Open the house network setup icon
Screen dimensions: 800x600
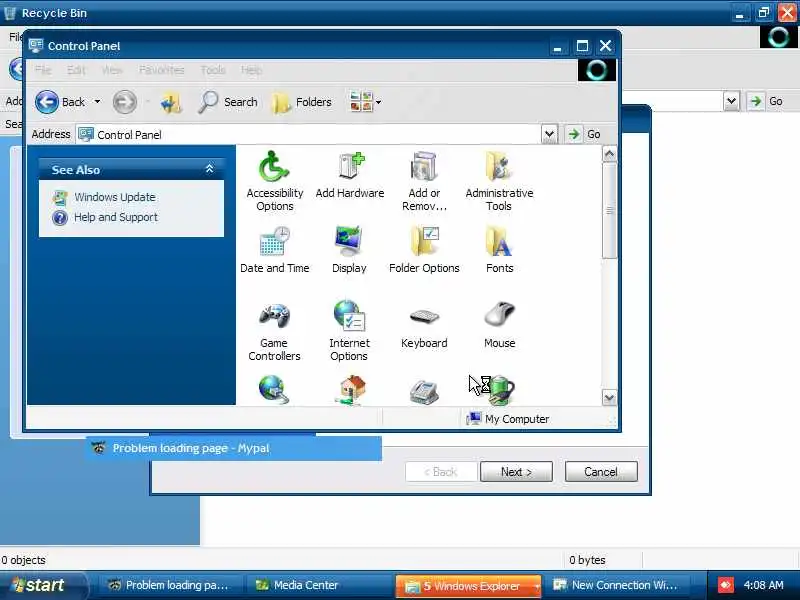(x=350, y=390)
